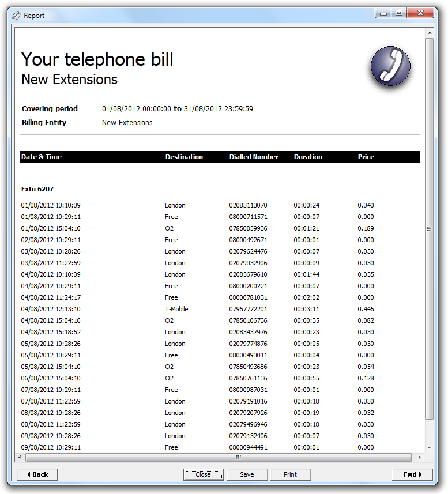448x494 pixels.
Task: Click the 02/08/2012 10:29:11 timestamp
Action: point(51,240)
